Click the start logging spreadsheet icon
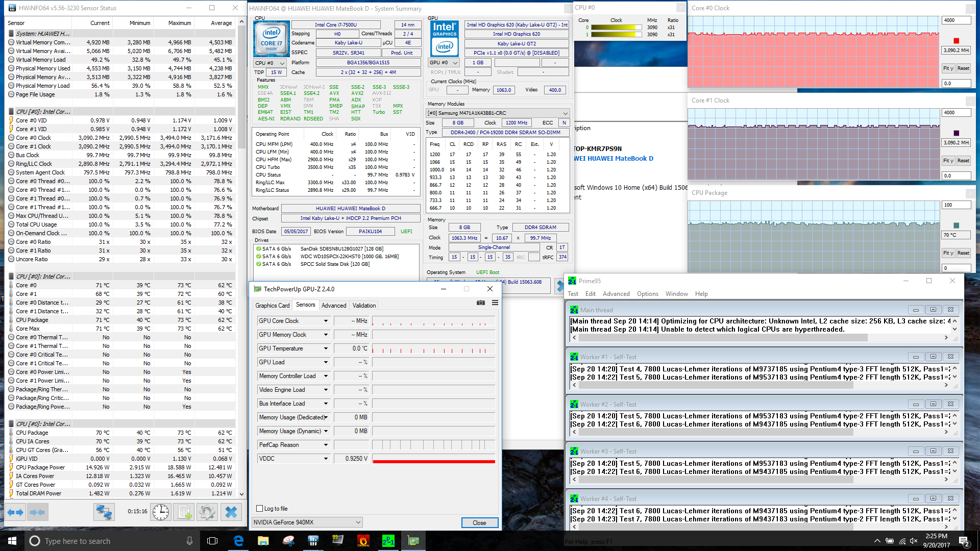 (184, 512)
